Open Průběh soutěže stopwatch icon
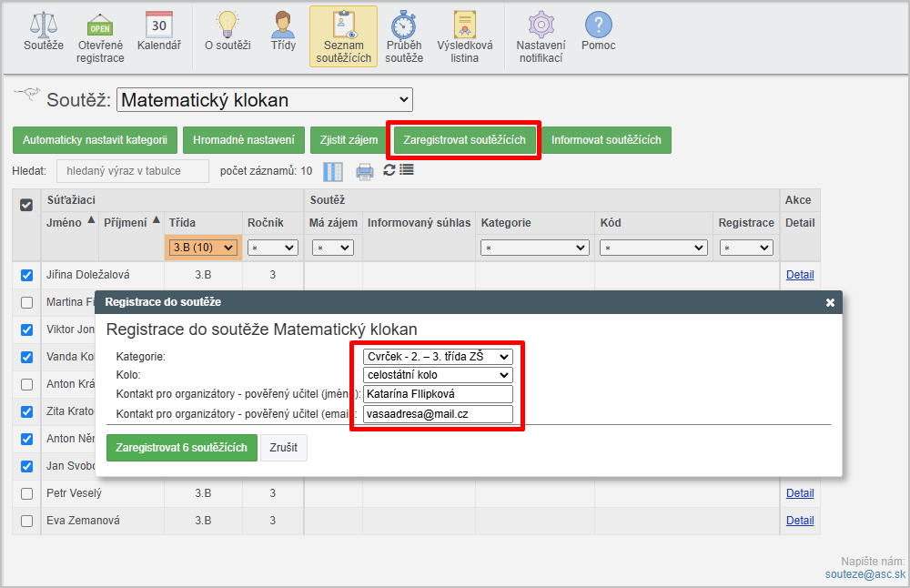Viewport: 910px width, 588px height. (404, 25)
